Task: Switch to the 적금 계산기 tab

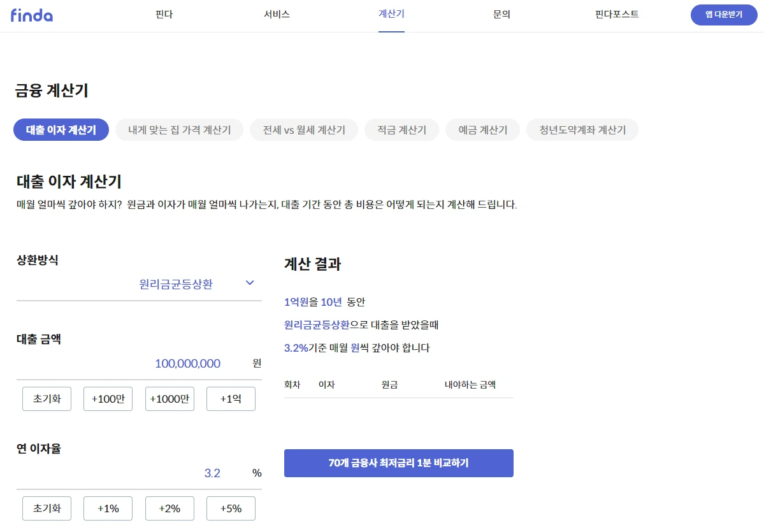Action: (x=401, y=129)
